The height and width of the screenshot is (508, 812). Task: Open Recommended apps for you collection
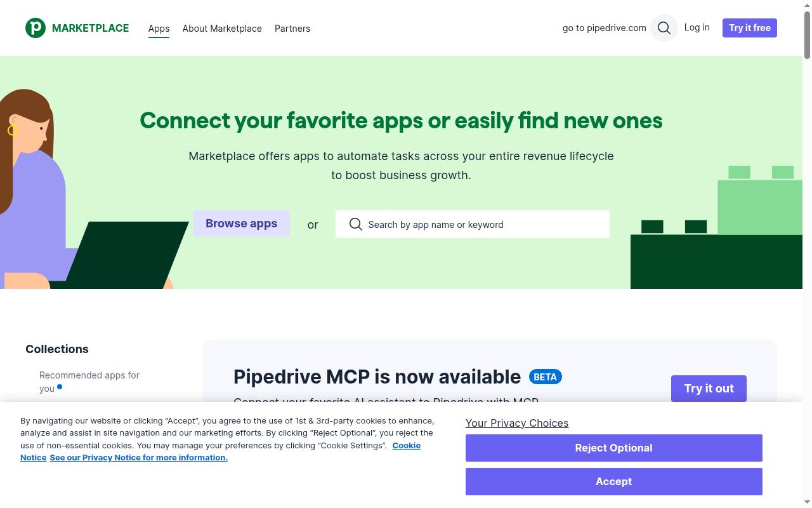coord(89,382)
